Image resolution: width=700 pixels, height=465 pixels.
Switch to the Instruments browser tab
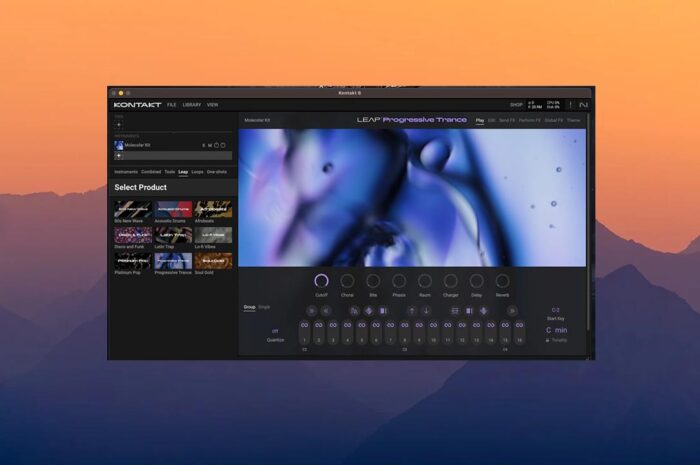tap(126, 172)
